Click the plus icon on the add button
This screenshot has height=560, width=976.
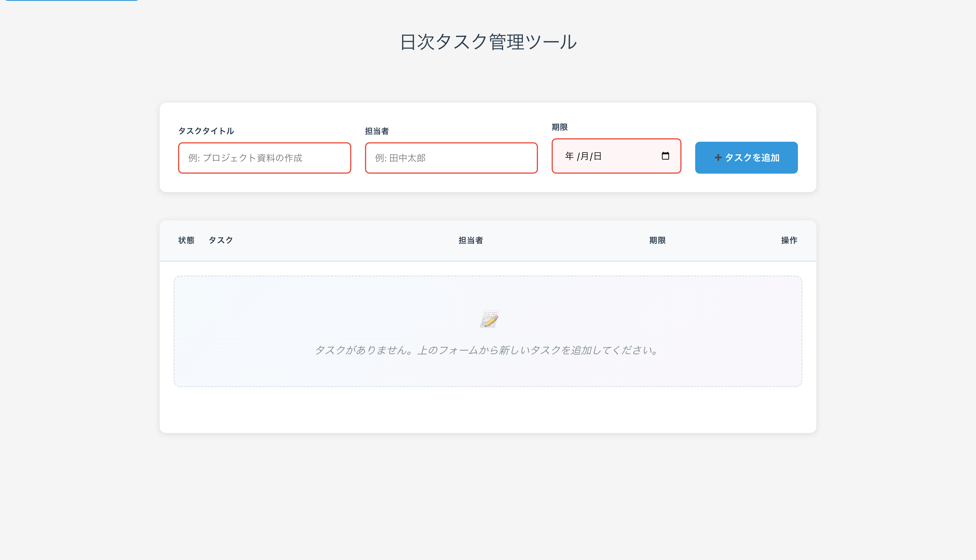[718, 157]
